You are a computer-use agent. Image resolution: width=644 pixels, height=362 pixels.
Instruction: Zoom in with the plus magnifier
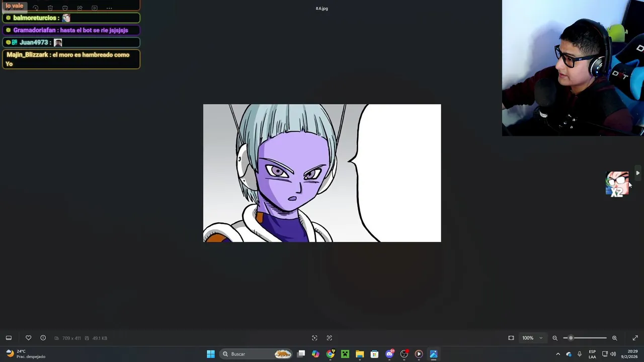pos(614,338)
